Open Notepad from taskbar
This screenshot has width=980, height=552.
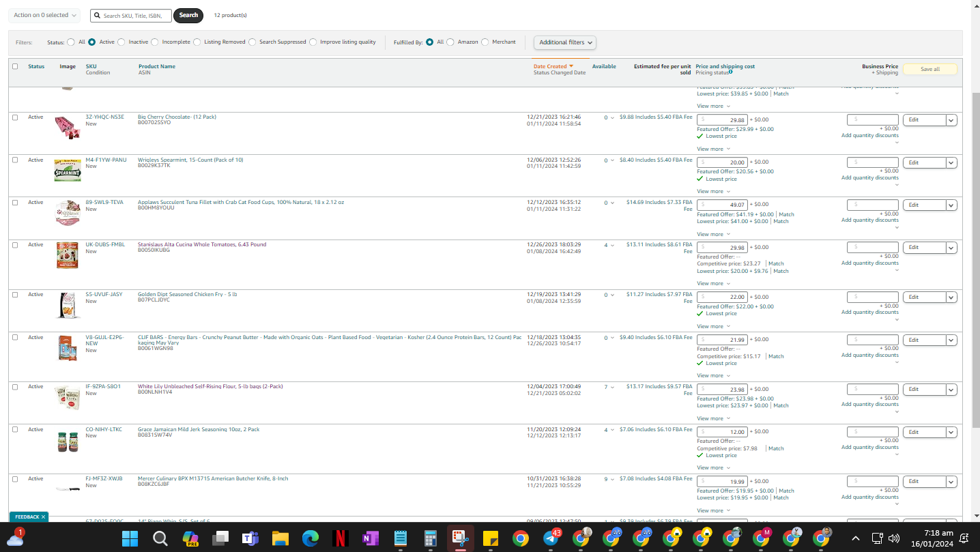pyautogui.click(x=400, y=538)
